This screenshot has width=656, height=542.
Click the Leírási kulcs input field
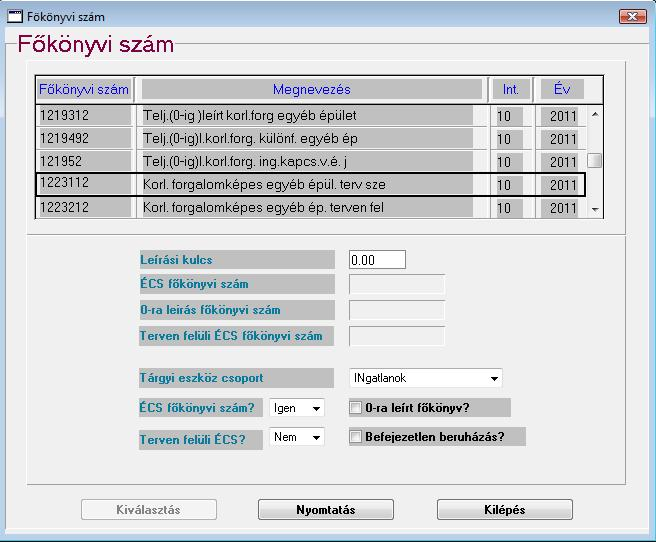point(377,260)
